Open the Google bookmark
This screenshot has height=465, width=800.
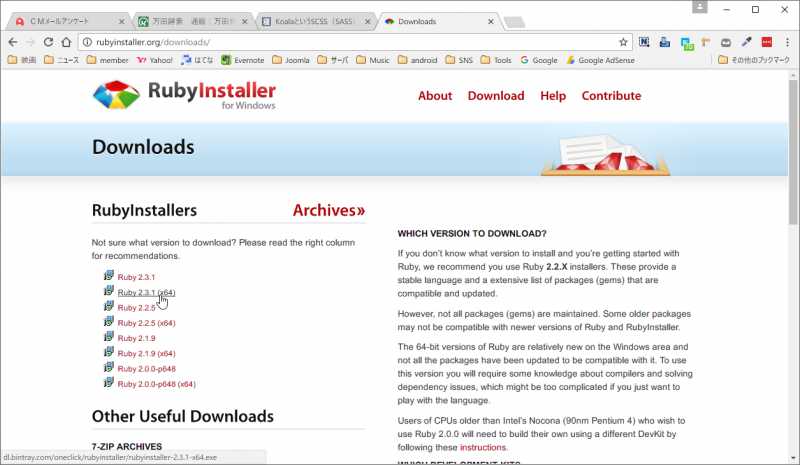(x=539, y=60)
